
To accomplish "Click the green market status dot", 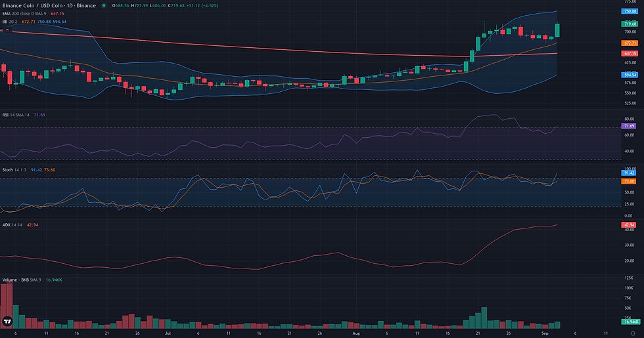I will click(104, 6).
